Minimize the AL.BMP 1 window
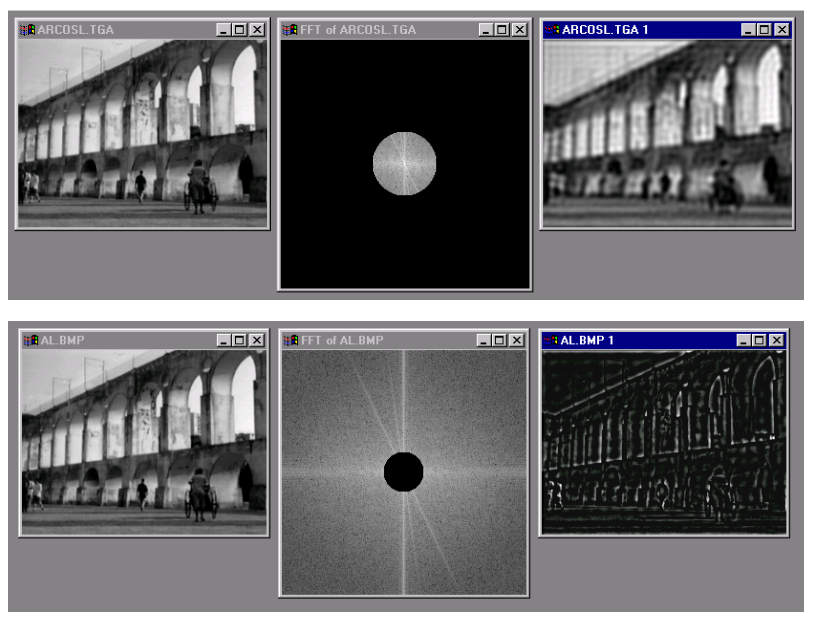 point(744,340)
